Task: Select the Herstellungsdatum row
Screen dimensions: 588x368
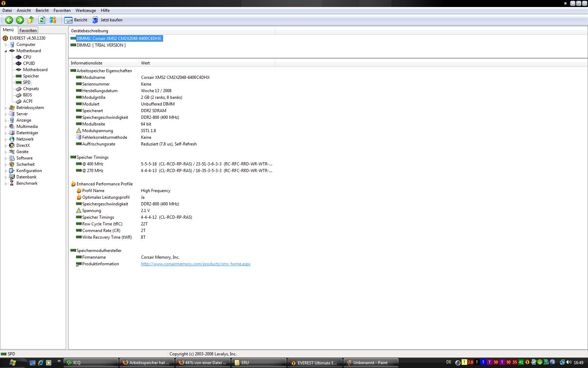Action: pyautogui.click(x=171, y=91)
